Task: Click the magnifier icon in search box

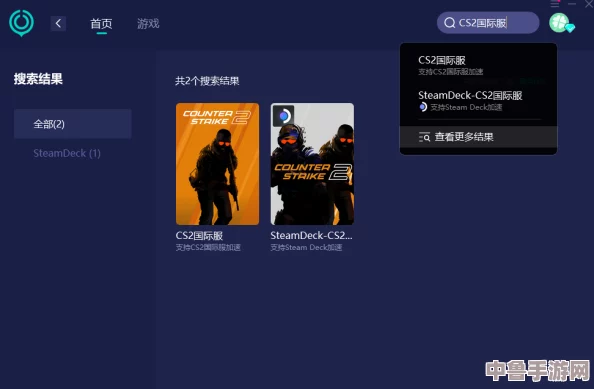Action: pyautogui.click(x=449, y=23)
